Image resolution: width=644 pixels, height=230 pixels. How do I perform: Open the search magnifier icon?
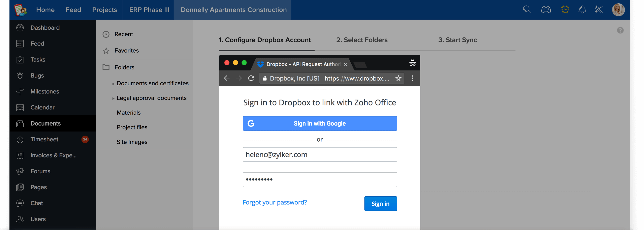click(527, 10)
